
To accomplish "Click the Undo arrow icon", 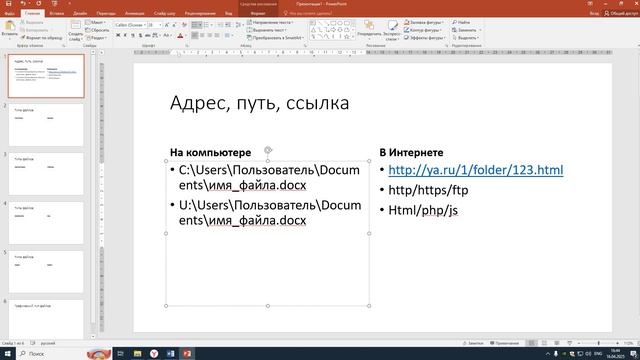I will coord(23,4).
